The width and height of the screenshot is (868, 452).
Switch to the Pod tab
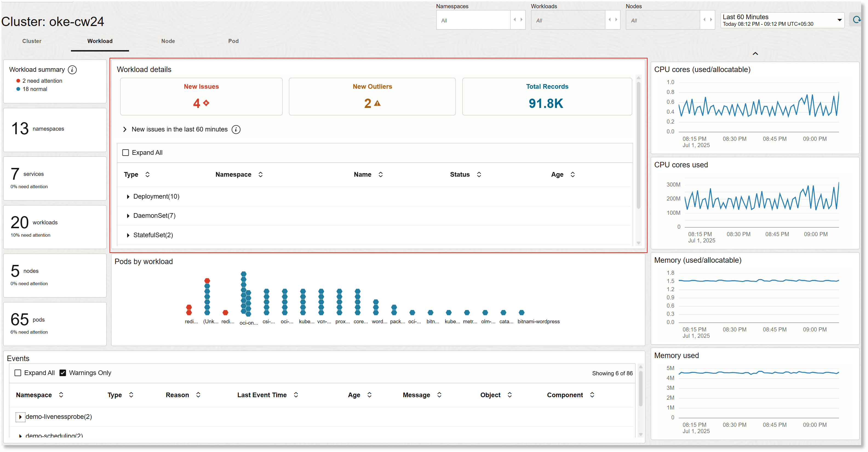point(233,41)
